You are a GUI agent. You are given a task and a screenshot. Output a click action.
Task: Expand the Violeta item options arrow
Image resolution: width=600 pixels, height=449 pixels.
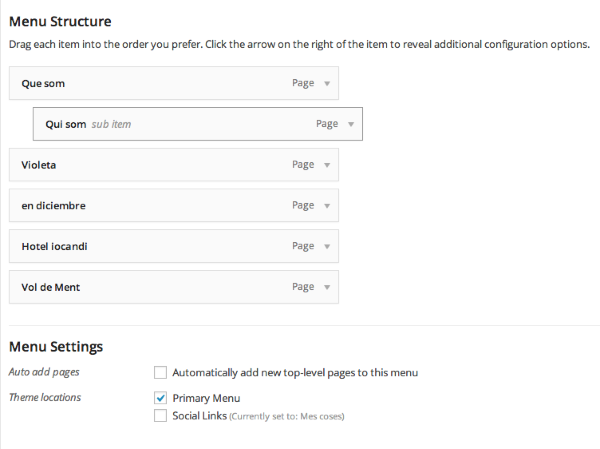327,165
